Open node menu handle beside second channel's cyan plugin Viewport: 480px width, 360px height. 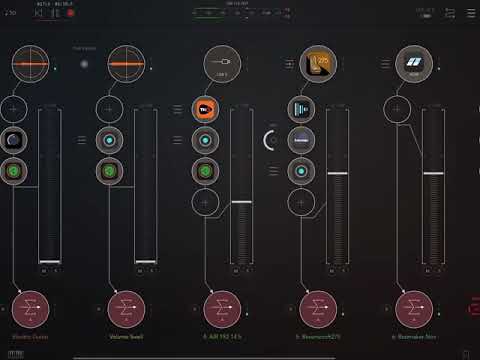point(81,140)
